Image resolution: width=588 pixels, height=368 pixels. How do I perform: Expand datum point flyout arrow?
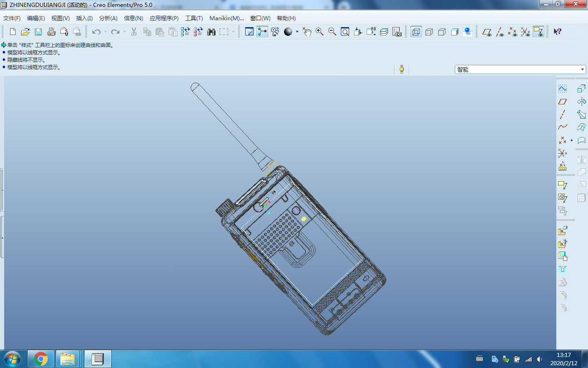(572, 140)
